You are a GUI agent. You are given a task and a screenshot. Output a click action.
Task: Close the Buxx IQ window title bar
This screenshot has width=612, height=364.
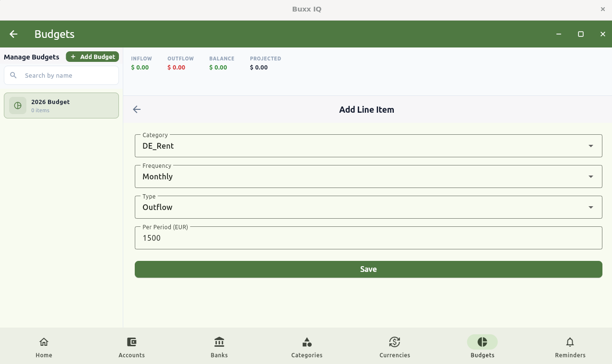click(603, 9)
